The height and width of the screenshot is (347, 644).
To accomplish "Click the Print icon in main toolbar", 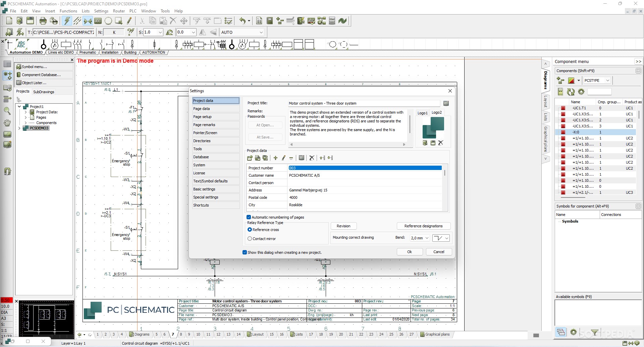I will [43, 21].
